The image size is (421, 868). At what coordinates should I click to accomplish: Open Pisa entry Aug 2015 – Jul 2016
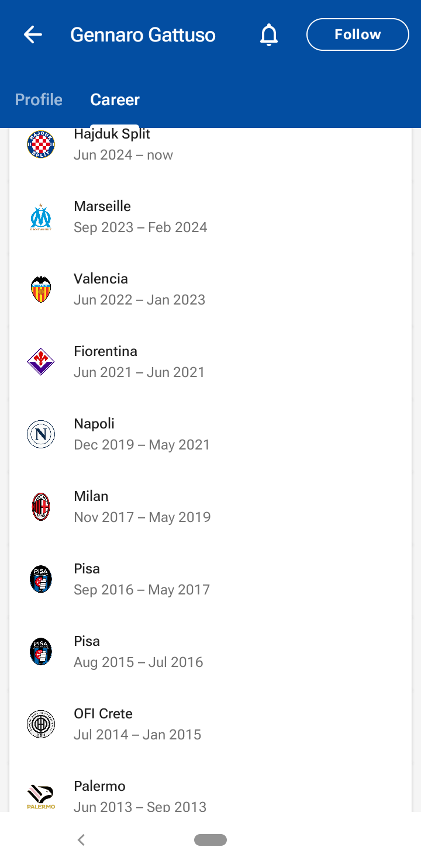138,652
